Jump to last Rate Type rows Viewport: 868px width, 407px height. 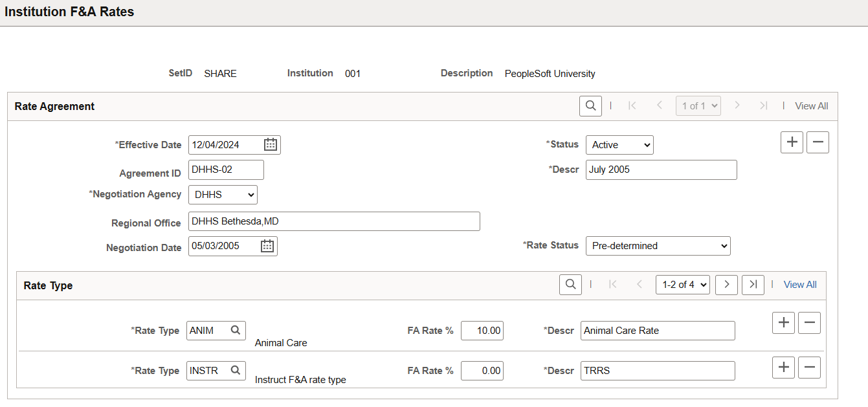click(753, 284)
